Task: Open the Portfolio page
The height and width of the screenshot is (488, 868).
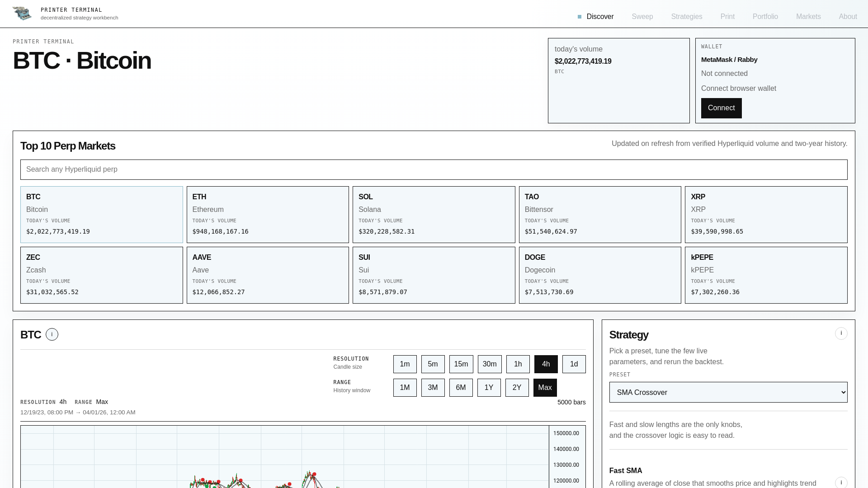Action: pos(765,17)
